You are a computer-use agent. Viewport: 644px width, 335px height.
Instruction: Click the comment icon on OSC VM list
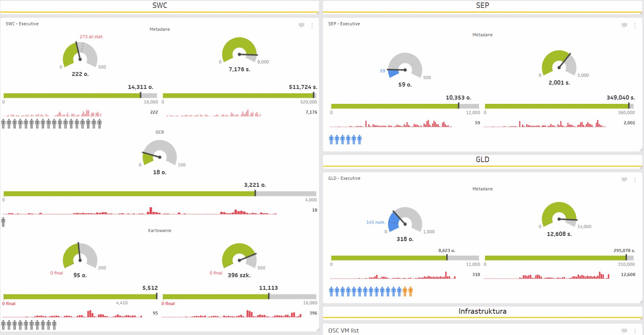pyautogui.click(x=624, y=331)
